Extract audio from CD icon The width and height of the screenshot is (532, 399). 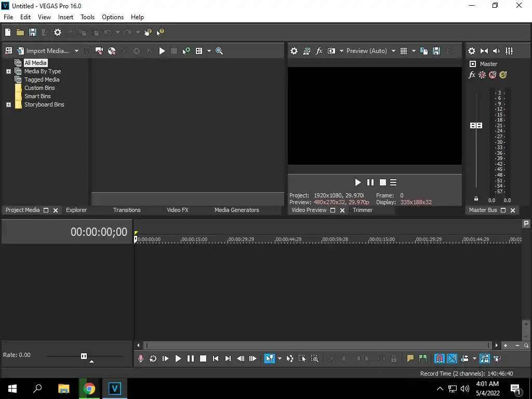(x=112, y=51)
